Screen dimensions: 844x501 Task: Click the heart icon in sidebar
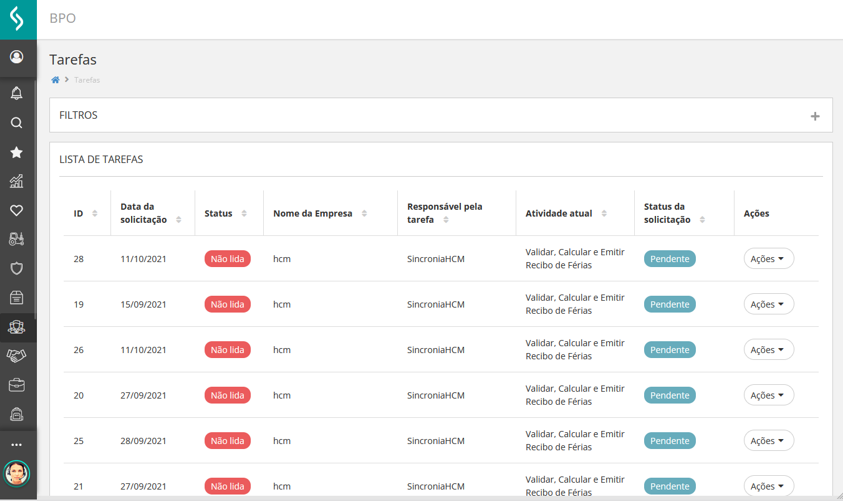[x=17, y=210]
